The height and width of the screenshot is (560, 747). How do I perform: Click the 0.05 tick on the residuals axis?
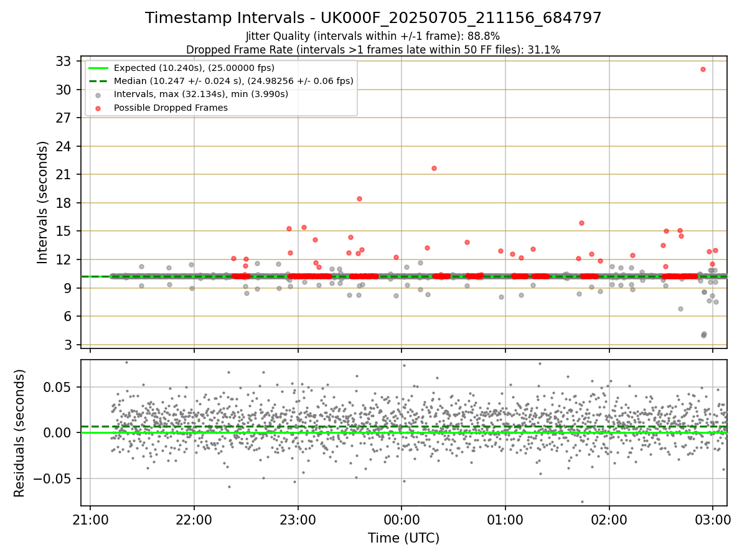pos(58,387)
